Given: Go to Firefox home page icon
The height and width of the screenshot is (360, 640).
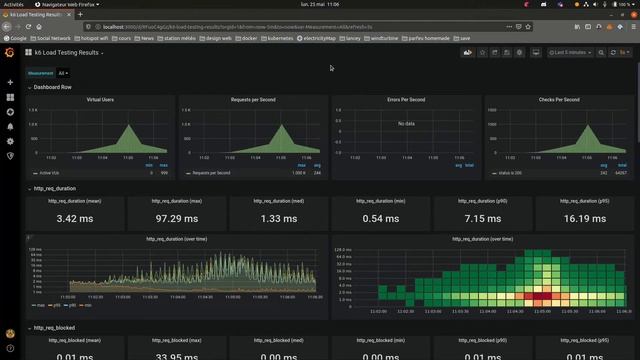Looking at the screenshot, I should pos(39,27).
